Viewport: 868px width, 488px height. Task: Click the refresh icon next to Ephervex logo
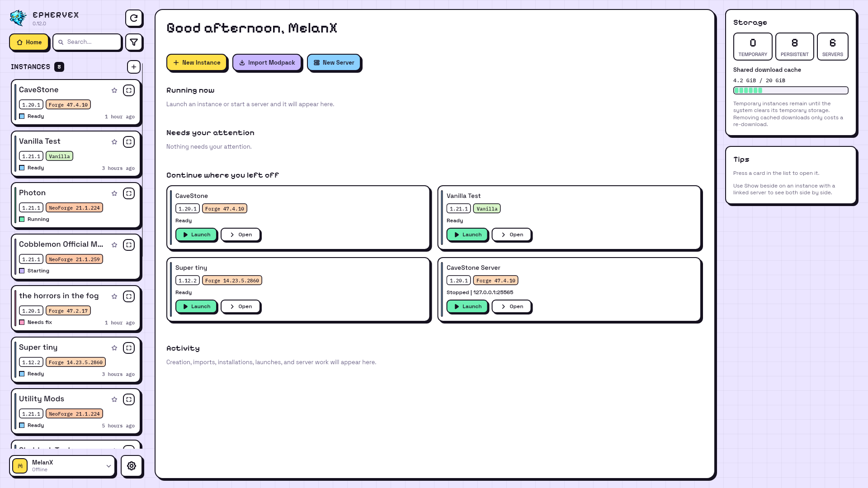134,18
